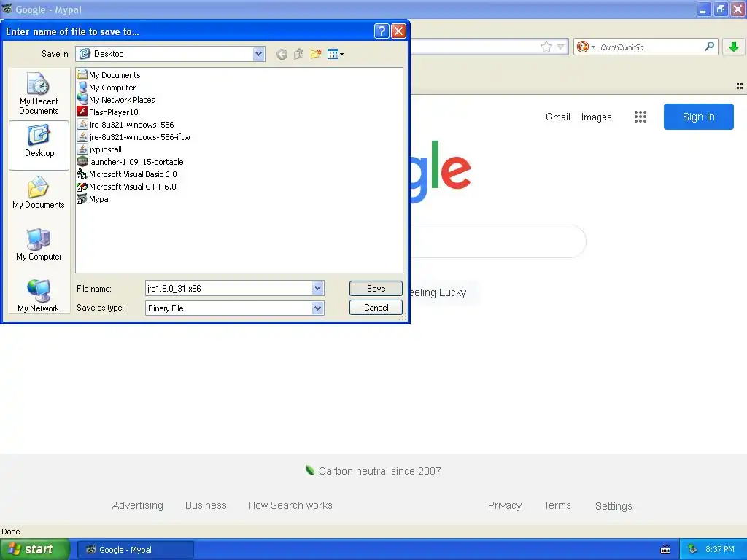The height and width of the screenshot is (560, 747).
Task: Click the bookmark star in Mypal address bar
Action: 546,47
